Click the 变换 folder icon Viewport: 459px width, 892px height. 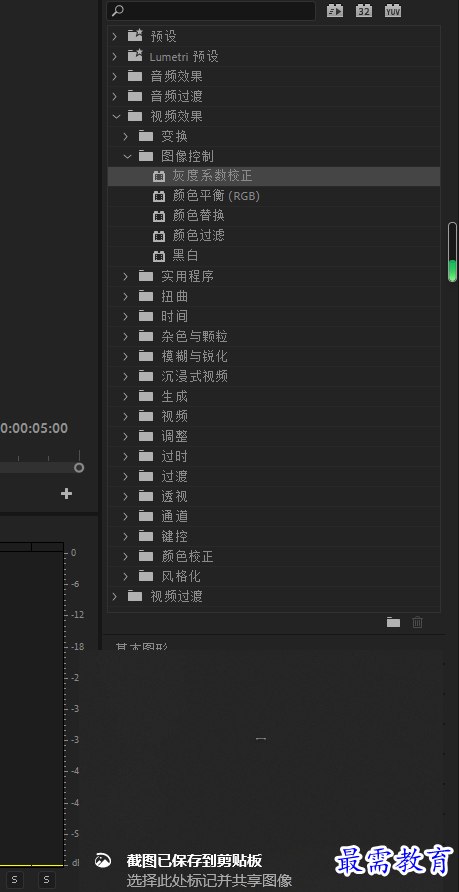click(x=146, y=136)
